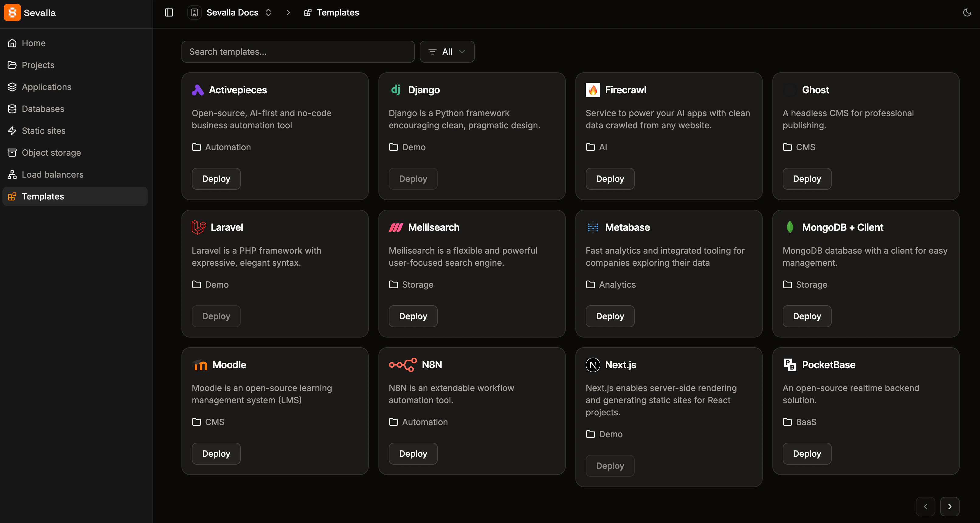Click the Firecrawl flame icon
The width and height of the screenshot is (980, 523).
[593, 90]
